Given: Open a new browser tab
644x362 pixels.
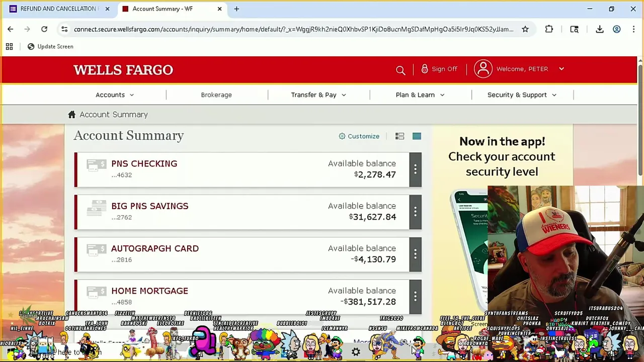Looking at the screenshot, I should point(236,9).
